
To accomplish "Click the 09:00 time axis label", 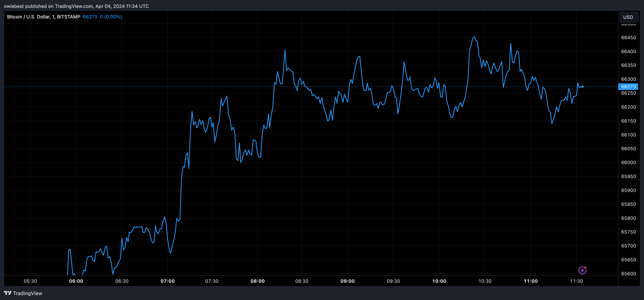I will click(x=347, y=281).
